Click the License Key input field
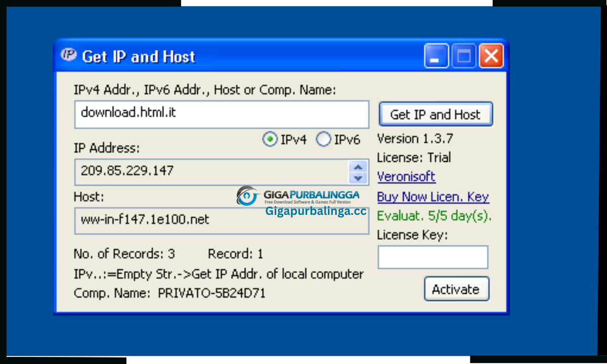Viewport: 607px width, 364px height. 433,257
